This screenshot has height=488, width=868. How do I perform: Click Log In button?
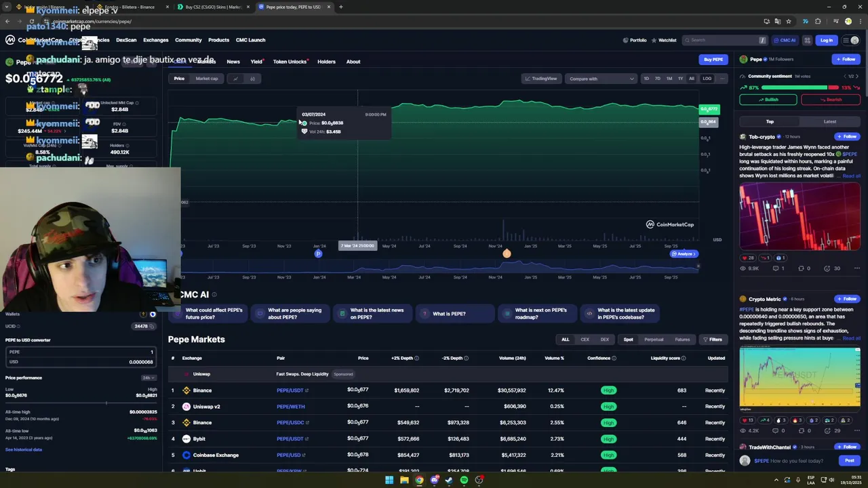point(827,40)
